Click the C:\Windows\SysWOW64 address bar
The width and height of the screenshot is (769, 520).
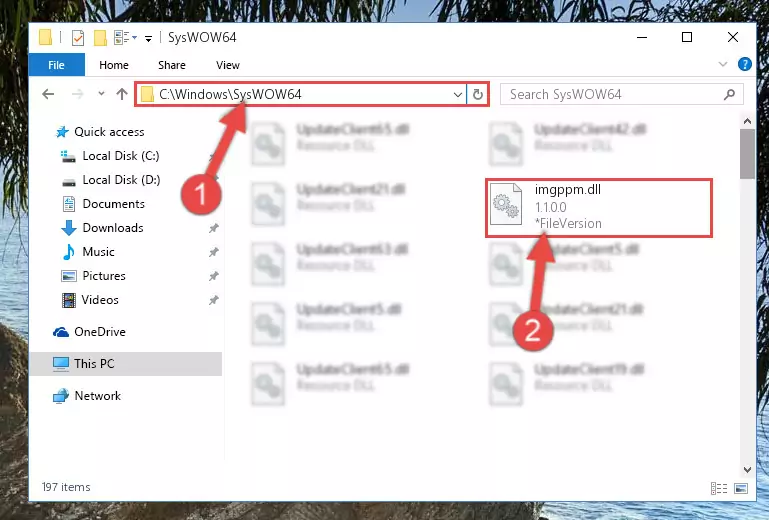[x=301, y=94]
